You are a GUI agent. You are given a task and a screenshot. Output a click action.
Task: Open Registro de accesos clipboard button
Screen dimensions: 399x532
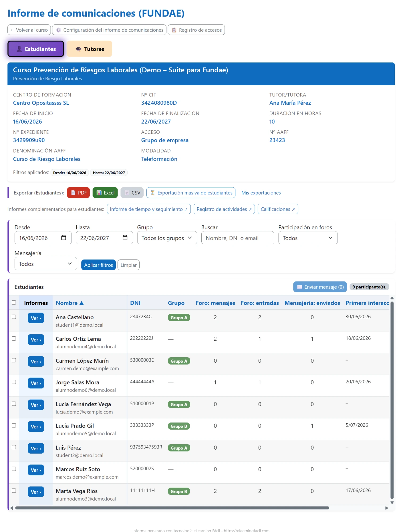click(196, 30)
